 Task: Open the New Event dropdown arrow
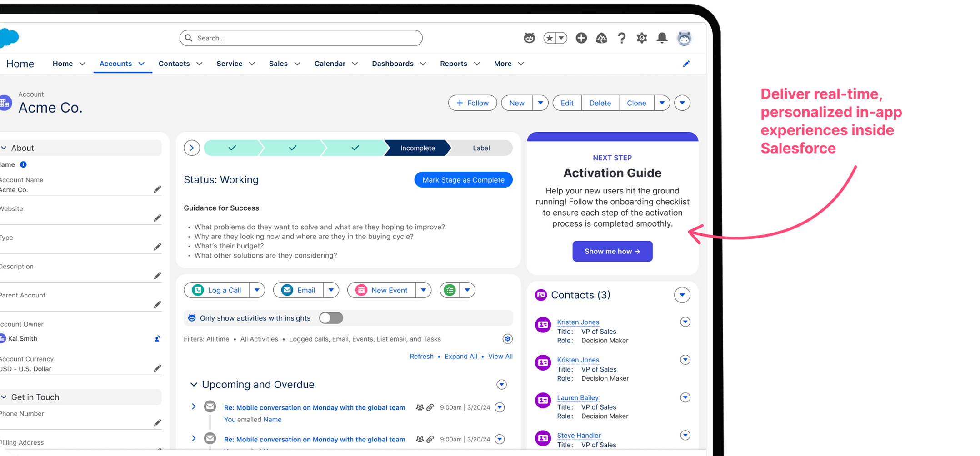point(423,290)
